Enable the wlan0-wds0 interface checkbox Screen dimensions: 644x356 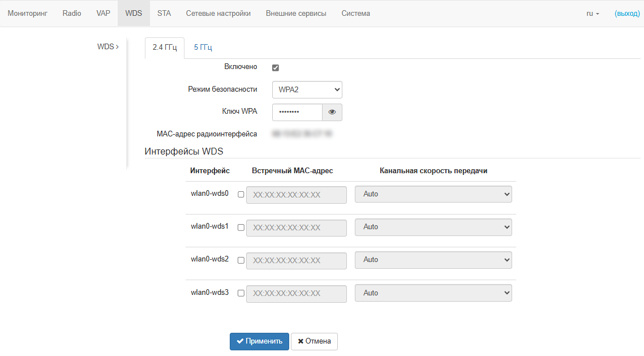click(x=241, y=194)
